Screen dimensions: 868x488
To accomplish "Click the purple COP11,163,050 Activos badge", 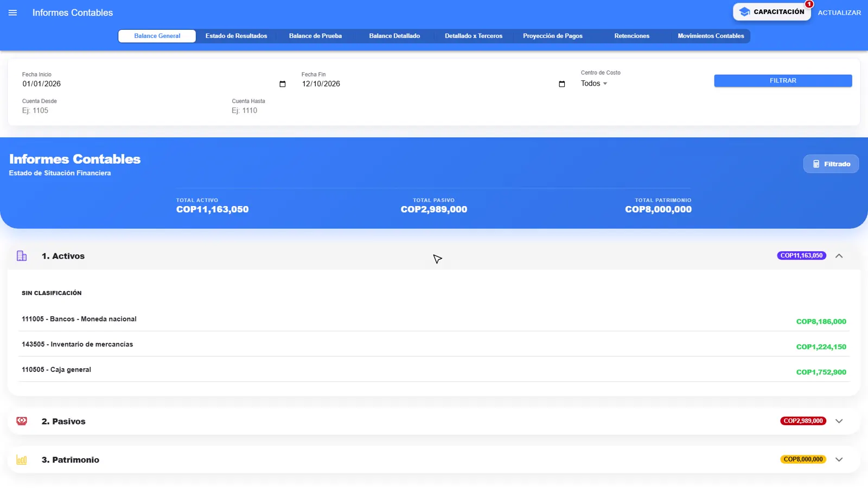I will tap(801, 255).
